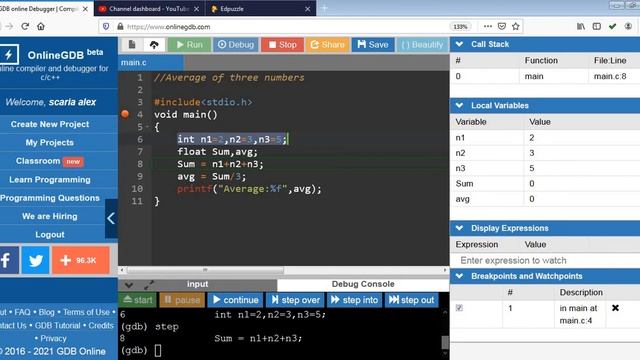Image resolution: width=640 pixels, height=360 pixels.
Task: Share the code using Share button
Action: (x=327, y=44)
